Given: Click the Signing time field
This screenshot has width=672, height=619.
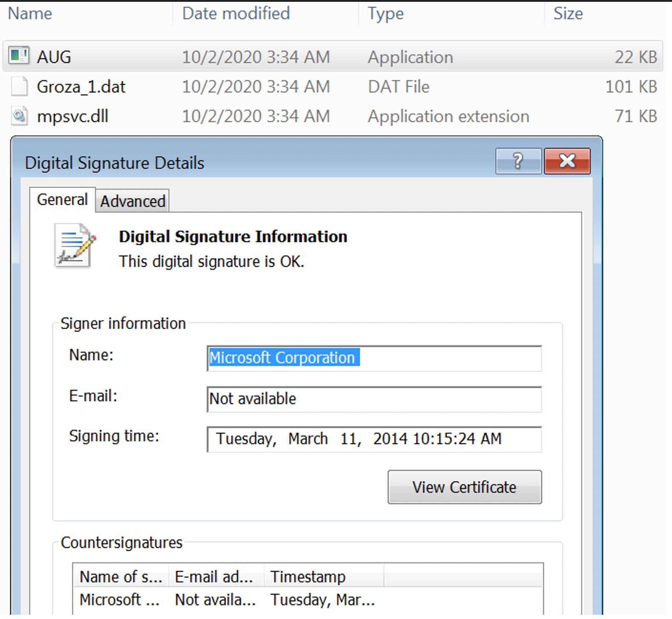Looking at the screenshot, I should 374,439.
